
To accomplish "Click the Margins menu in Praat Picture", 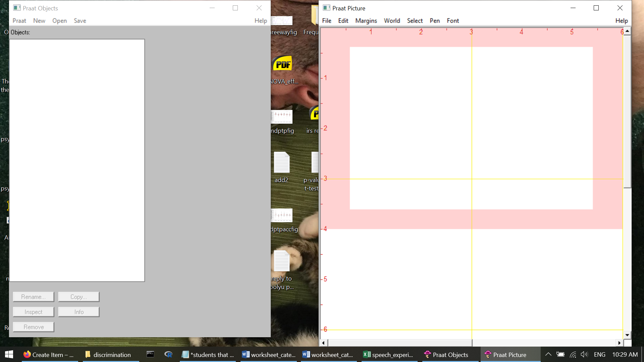I will 366,20.
